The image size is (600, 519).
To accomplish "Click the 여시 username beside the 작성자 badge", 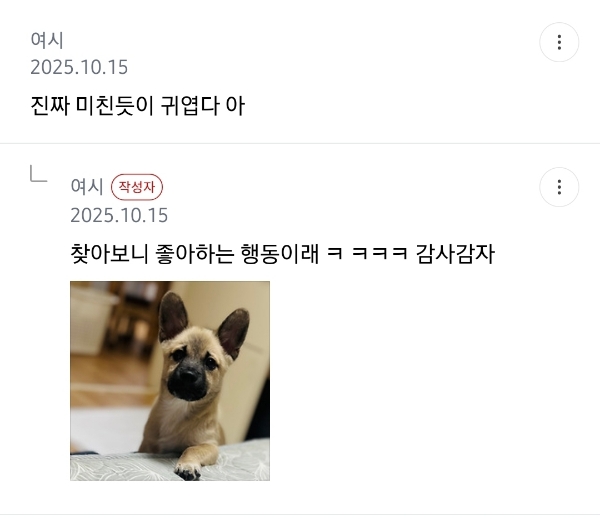I will tap(87, 186).
